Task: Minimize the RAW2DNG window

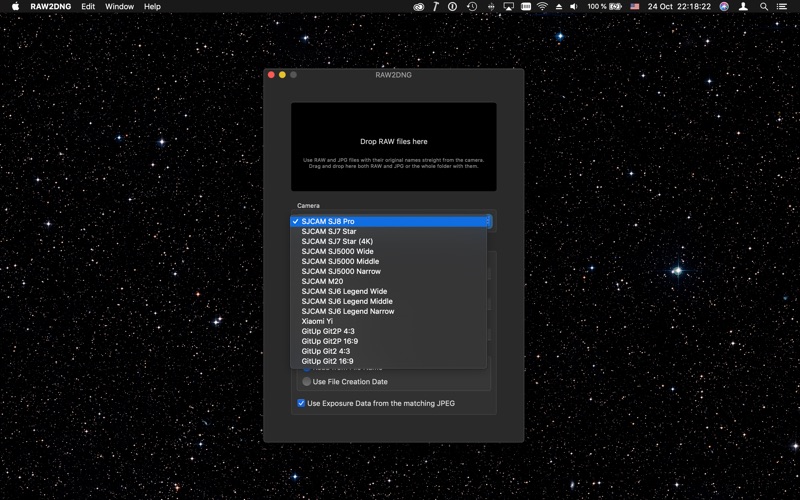Action: tap(282, 75)
